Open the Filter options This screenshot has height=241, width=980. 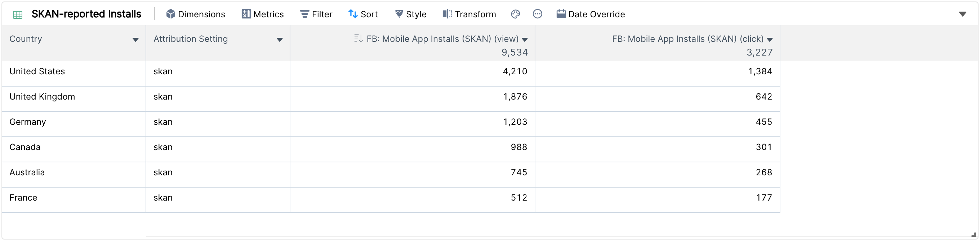click(316, 14)
